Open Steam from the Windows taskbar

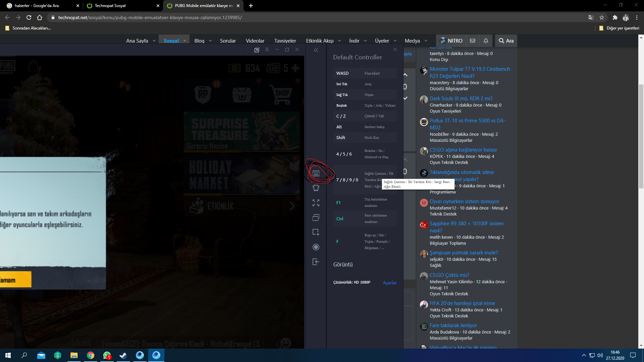(x=123, y=355)
